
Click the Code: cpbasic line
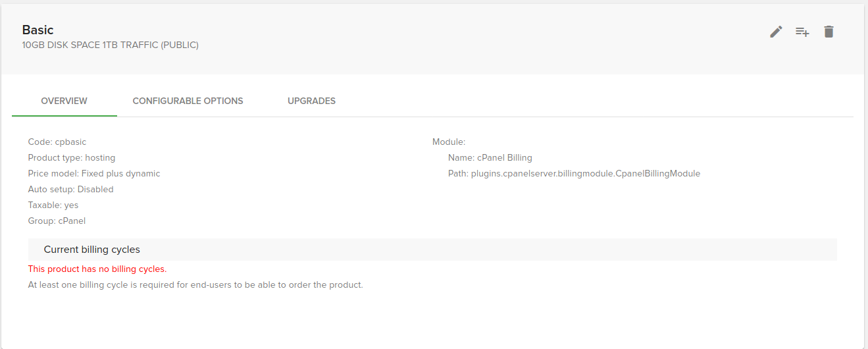click(x=57, y=142)
